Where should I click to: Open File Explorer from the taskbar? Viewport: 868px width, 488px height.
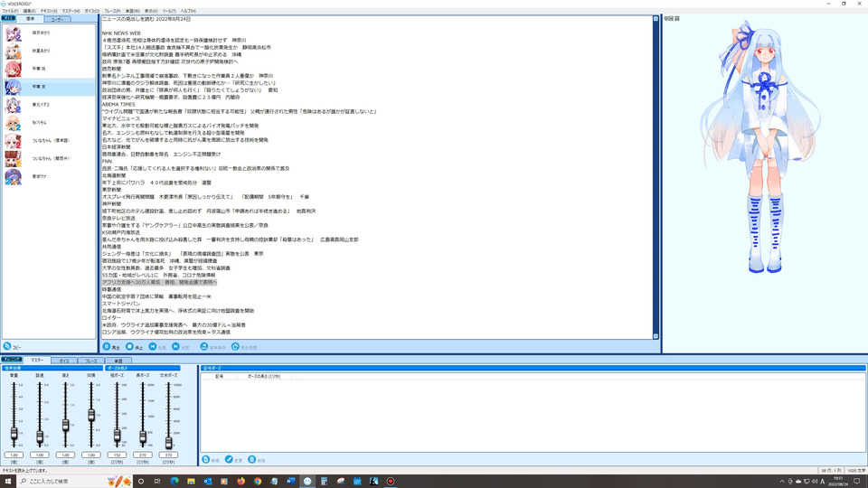pyautogui.click(x=191, y=482)
